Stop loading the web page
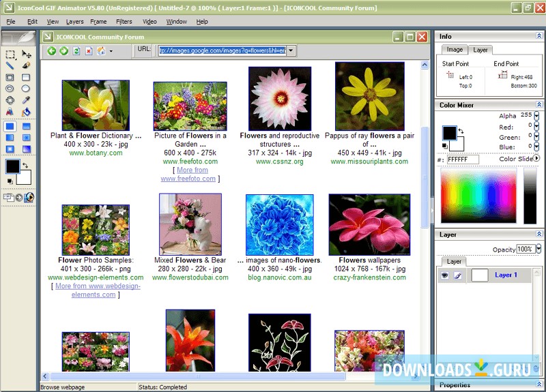The width and height of the screenshot is (546, 392). [89, 50]
